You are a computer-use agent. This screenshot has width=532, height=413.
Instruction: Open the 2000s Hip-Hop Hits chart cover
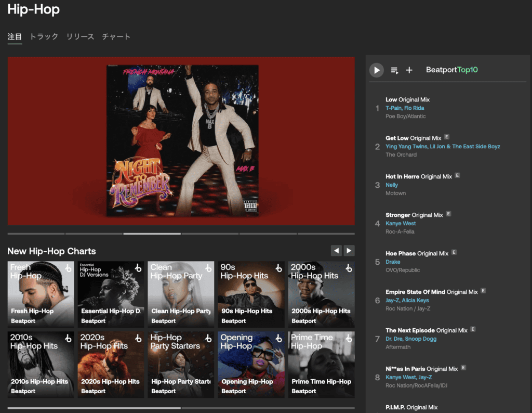point(321,294)
